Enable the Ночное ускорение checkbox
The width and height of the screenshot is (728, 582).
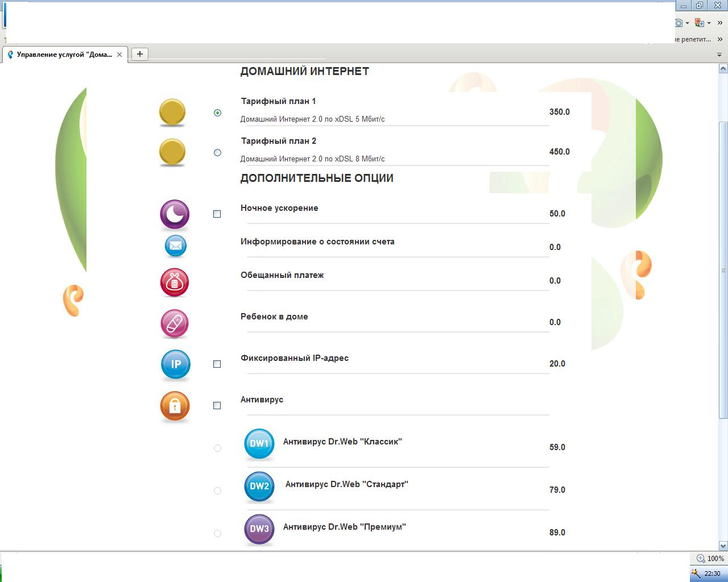pos(217,214)
